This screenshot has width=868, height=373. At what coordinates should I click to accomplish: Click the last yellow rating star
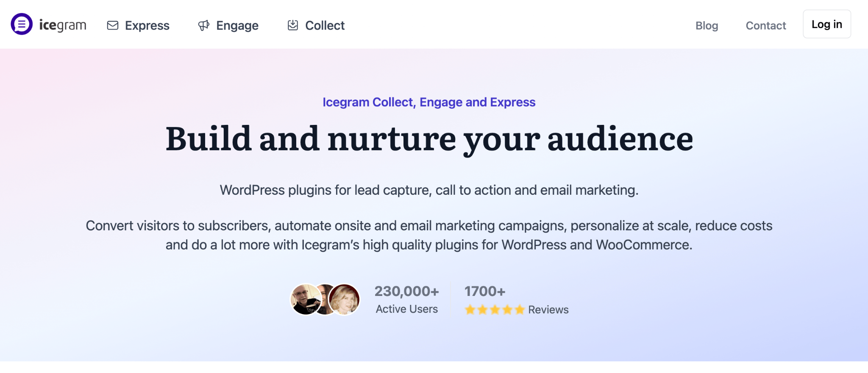click(521, 309)
